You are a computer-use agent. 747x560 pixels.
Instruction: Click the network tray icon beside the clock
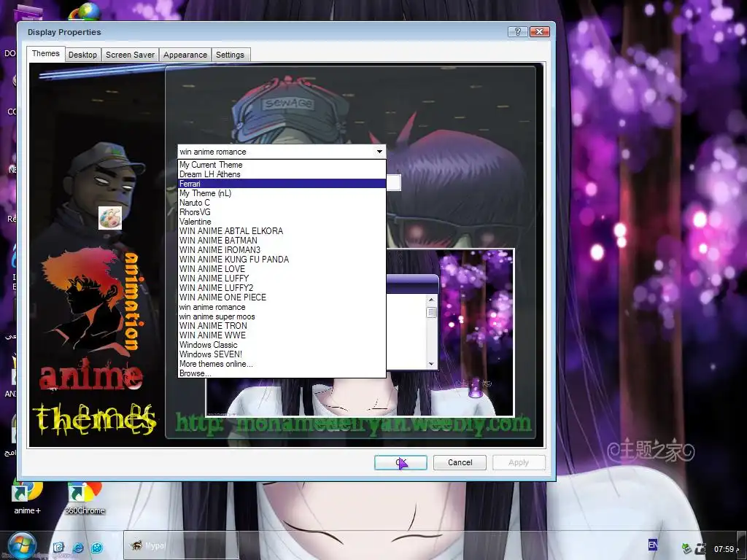(x=701, y=549)
